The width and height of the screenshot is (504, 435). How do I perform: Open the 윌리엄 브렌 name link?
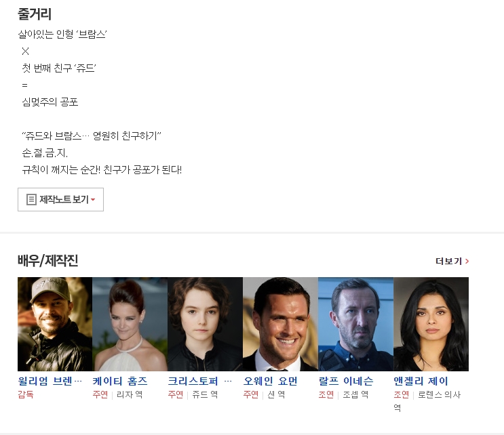(50, 381)
